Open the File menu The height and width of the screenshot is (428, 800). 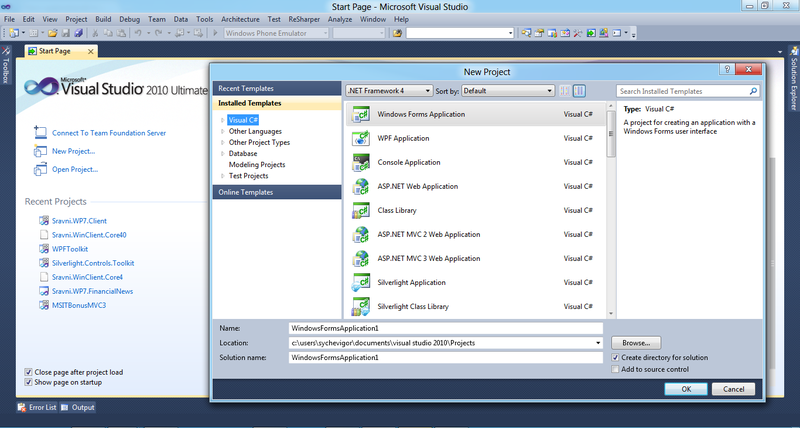click(9, 19)
